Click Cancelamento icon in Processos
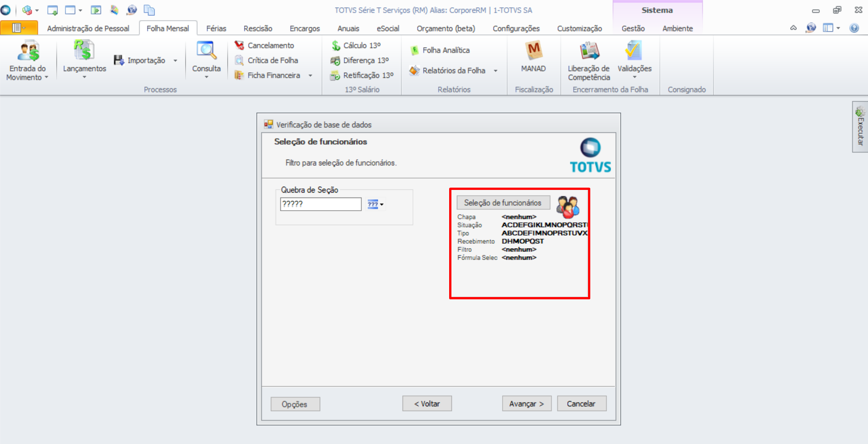This screenshot has height=444, width=868. click(239, 45)
